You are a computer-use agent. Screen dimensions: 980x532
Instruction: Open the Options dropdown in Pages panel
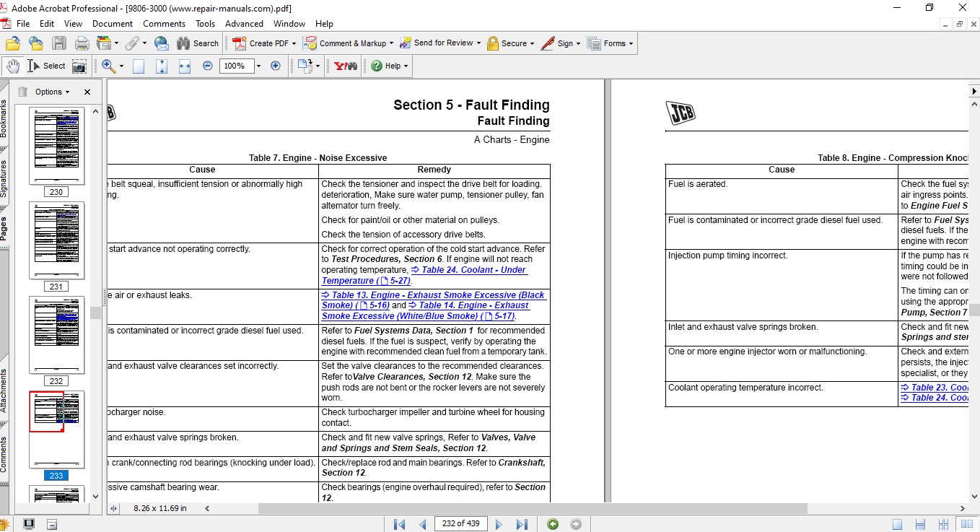(x=52, y=92)
